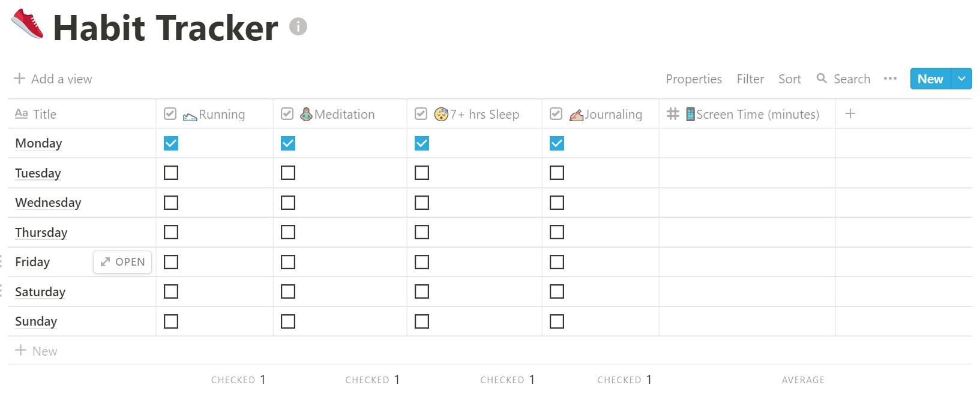Image resolution: width=980 pixels, height=397 pixels.
Task: Click the Meditation column header icon
Action: coord(306,114)
